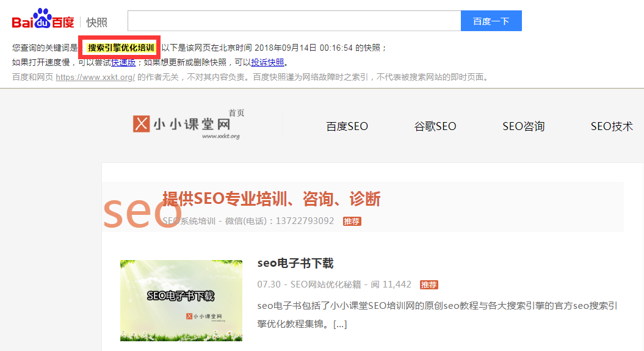Click the Baidu logo
644x351 pixels.
pos(43,19)
